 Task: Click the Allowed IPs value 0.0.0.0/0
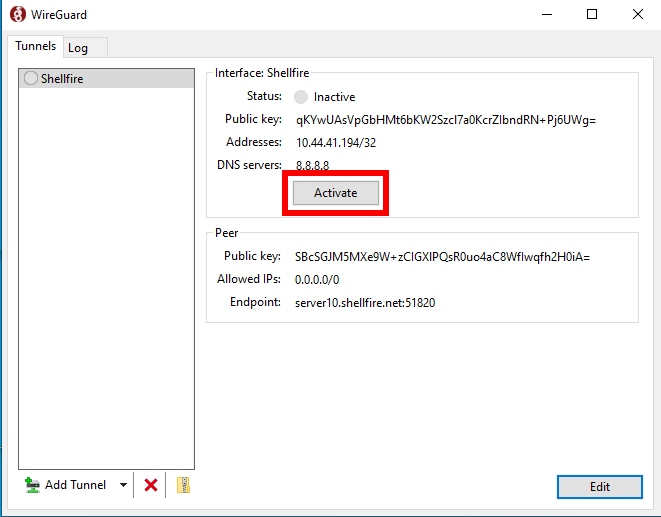click(317, 280)
